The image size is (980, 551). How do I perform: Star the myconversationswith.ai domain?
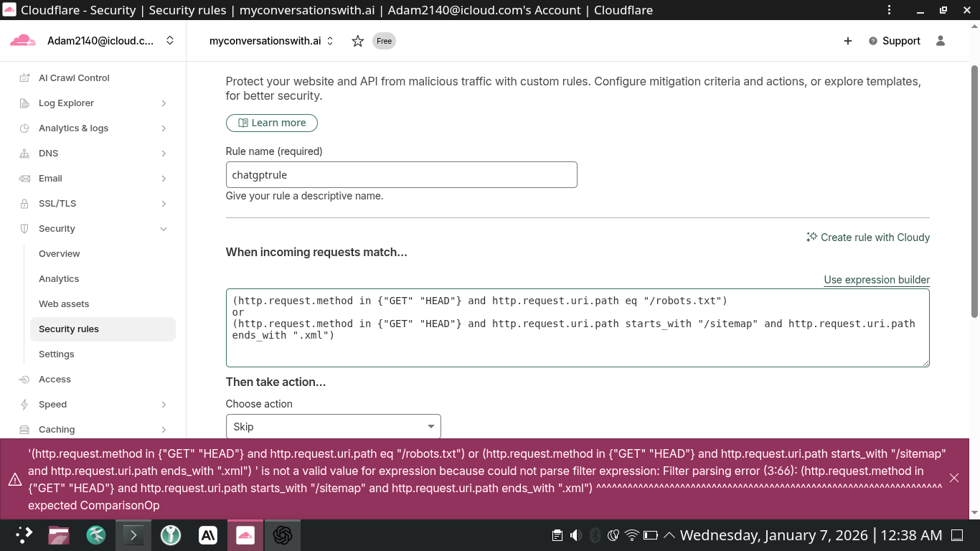click(357, 41)
